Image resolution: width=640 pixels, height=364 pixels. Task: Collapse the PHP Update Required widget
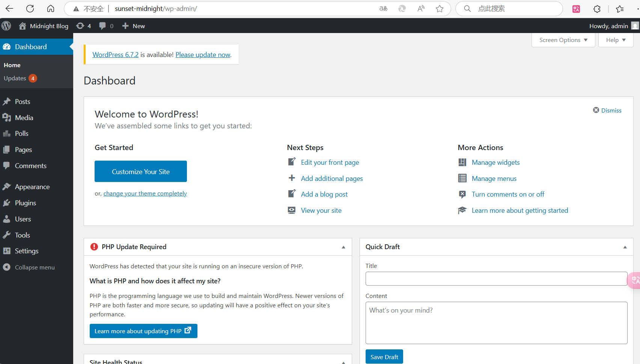[x=343, y=247]
